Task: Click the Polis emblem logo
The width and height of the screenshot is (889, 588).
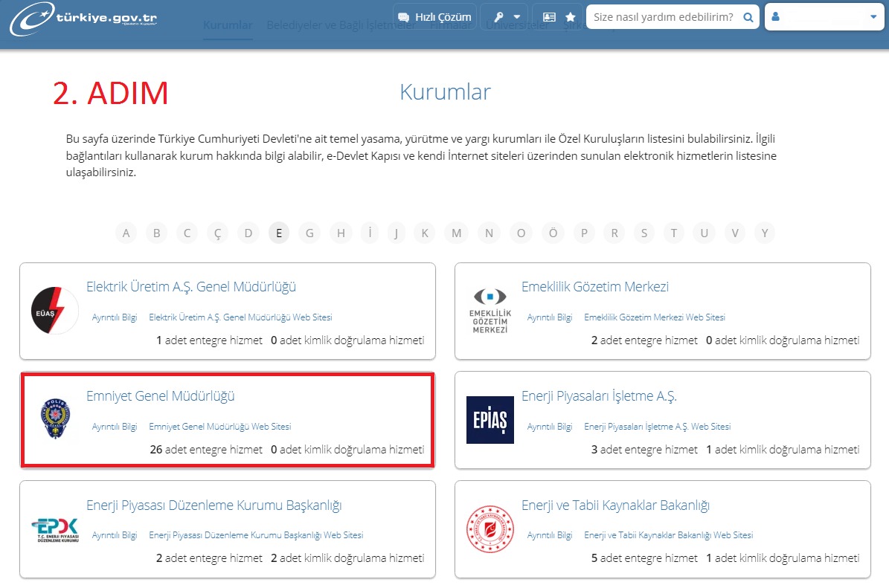Action: coord(55,419)
